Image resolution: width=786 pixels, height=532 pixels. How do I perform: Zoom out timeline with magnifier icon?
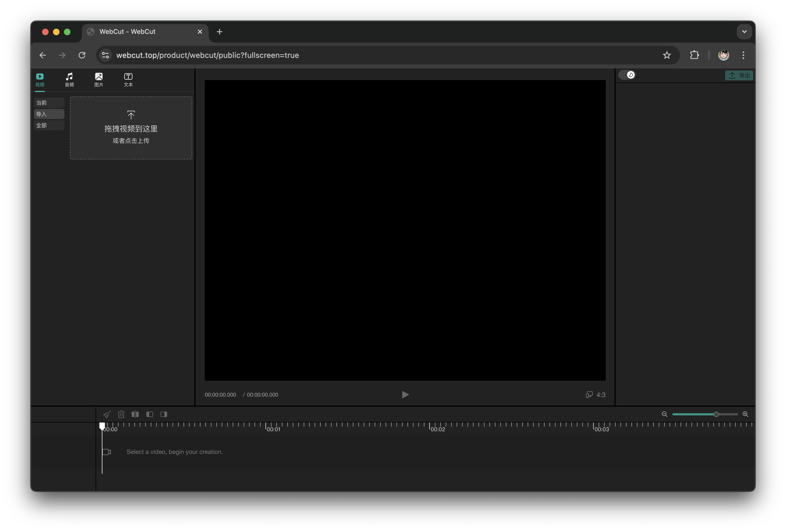pos(664,414)
